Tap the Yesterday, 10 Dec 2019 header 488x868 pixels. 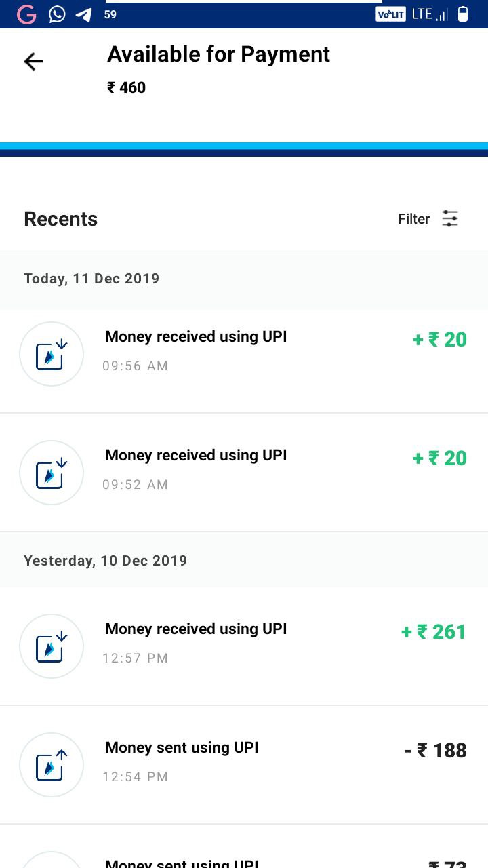pos(105,561)
